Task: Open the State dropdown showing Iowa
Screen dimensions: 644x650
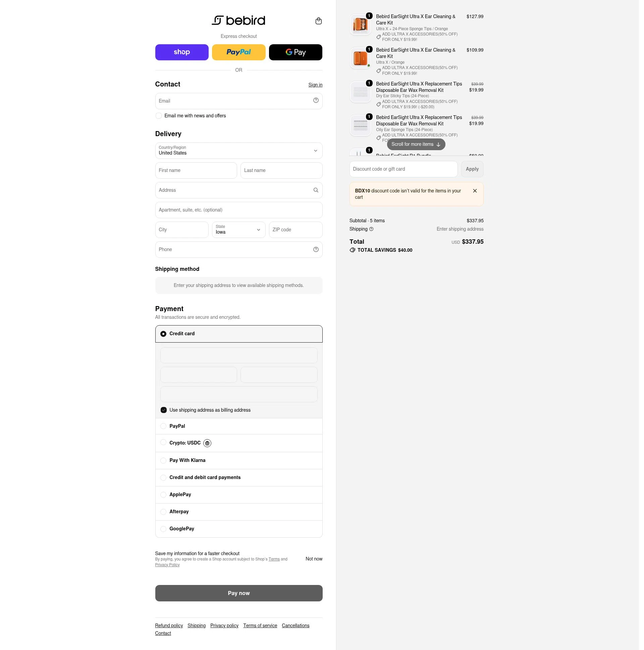Action: [x=238, y=230]
